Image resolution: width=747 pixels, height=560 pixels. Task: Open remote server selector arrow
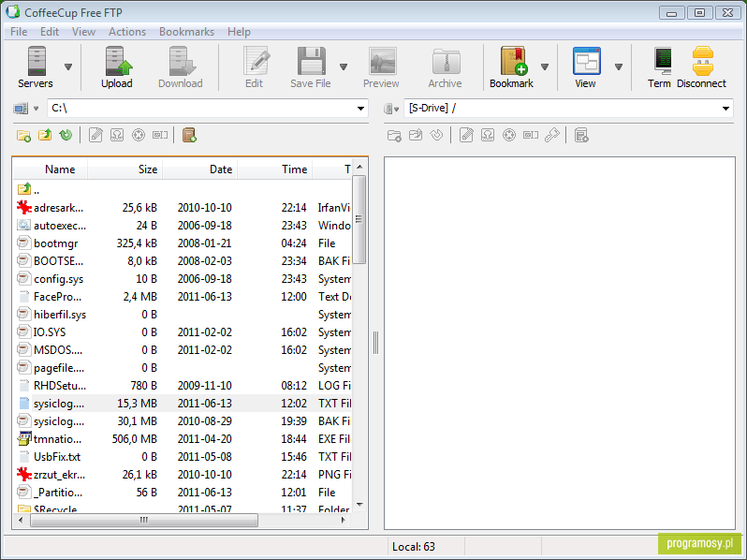(x=396, y=110)
